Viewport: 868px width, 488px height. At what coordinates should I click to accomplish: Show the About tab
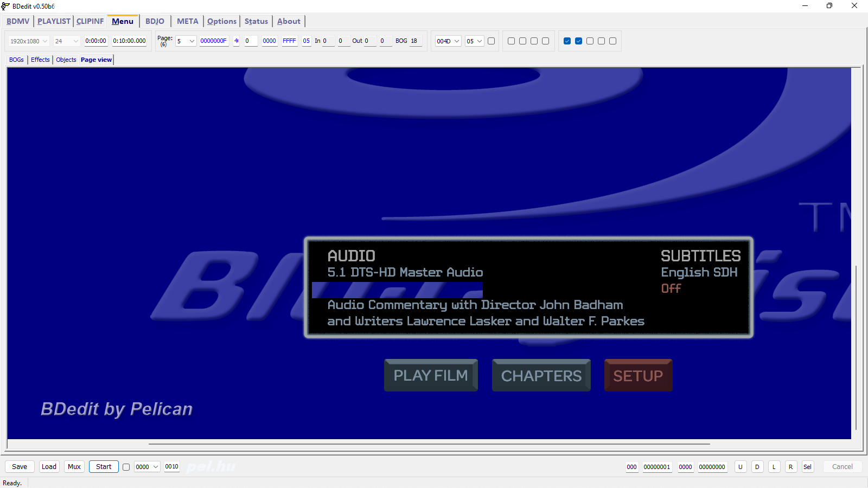(289, 21)
